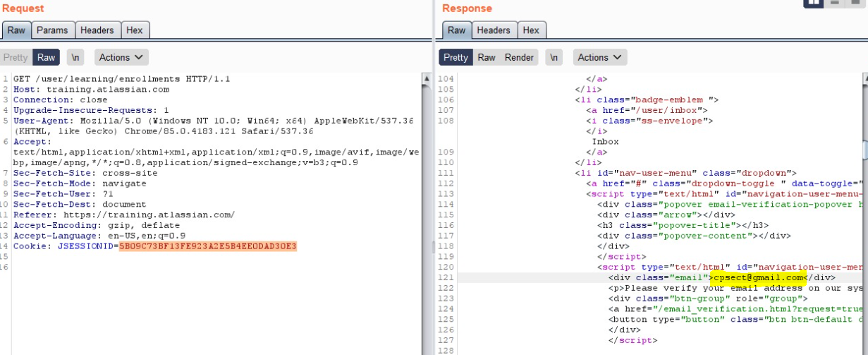Switch to Response Hex tab
This screenshot has width=868, height=355.
pyautogui.click(x=531, y=30)
